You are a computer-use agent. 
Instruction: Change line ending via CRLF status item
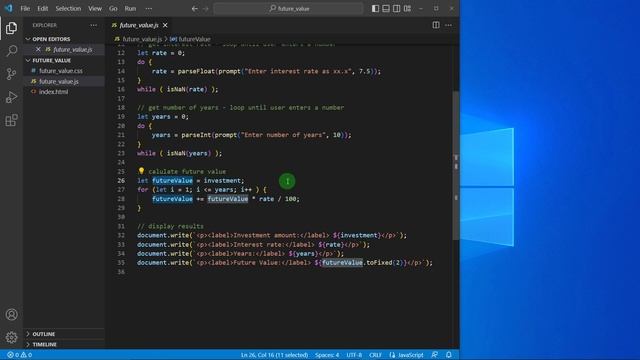(x=375, y=355)
